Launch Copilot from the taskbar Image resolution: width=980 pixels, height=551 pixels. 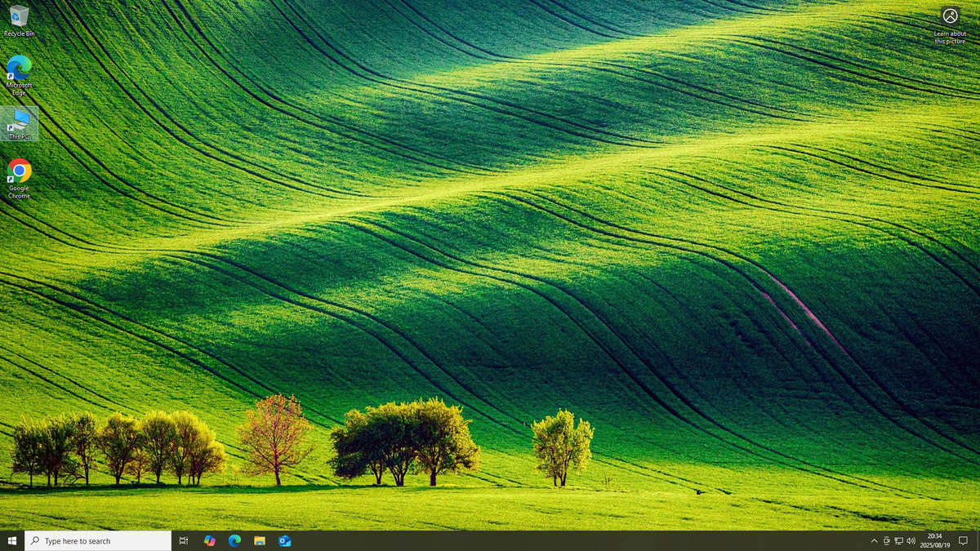[210, 540]
